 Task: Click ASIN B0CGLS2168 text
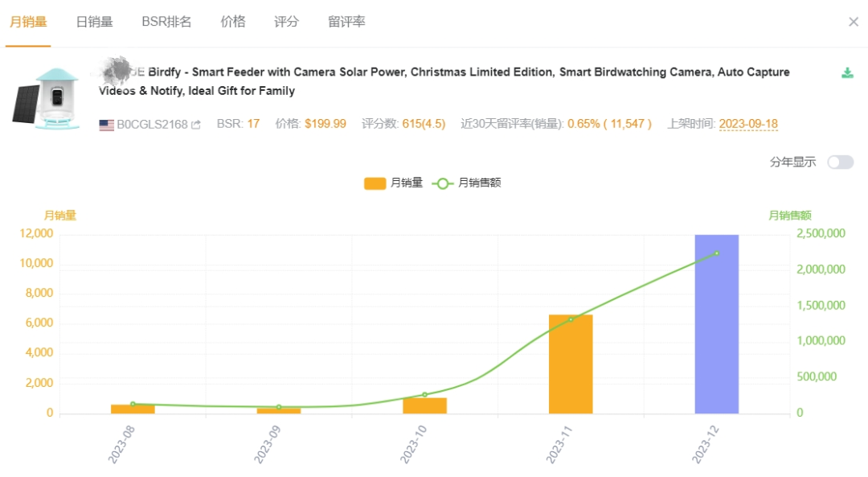coord(152,125)
